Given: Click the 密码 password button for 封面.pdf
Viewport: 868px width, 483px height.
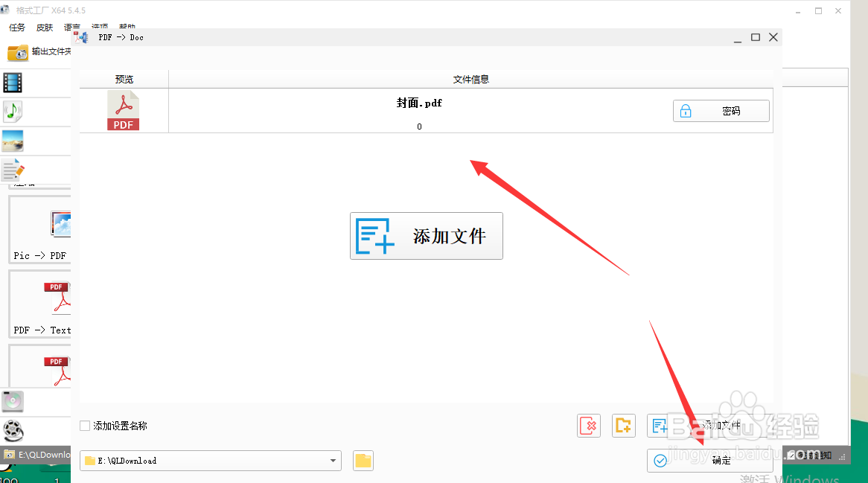Looking at the screenshot, I should (x=720, y=110).
